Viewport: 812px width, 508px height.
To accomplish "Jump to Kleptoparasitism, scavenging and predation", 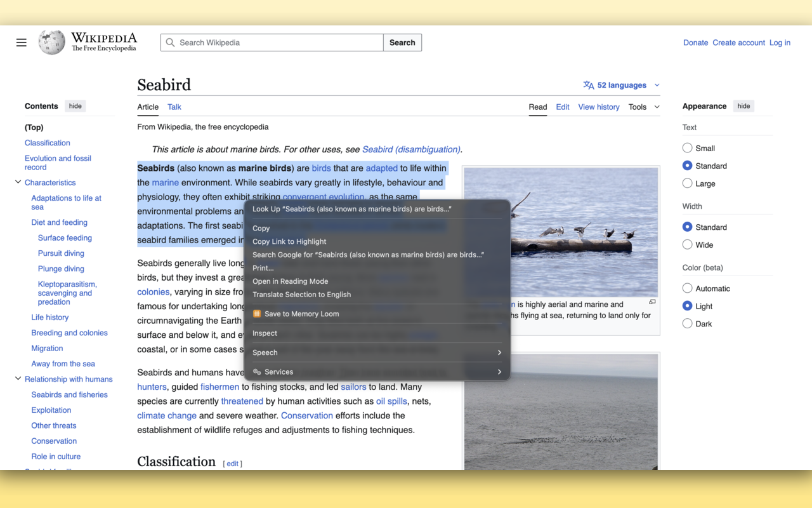I will coord(67,293).
